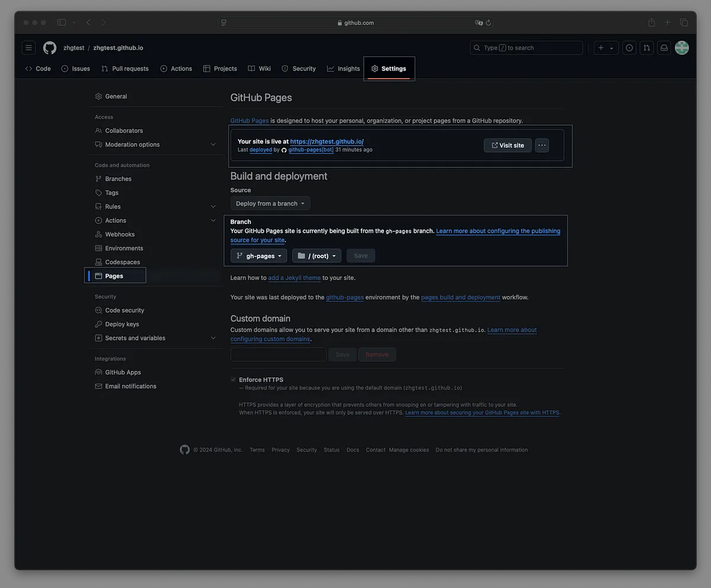
Task: Open the gh-pages branch dropdown
Action: [259, 256]
